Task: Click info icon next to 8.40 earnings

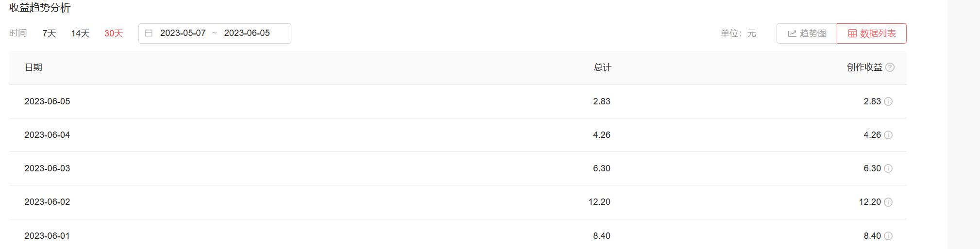Action: coord(888,236)
